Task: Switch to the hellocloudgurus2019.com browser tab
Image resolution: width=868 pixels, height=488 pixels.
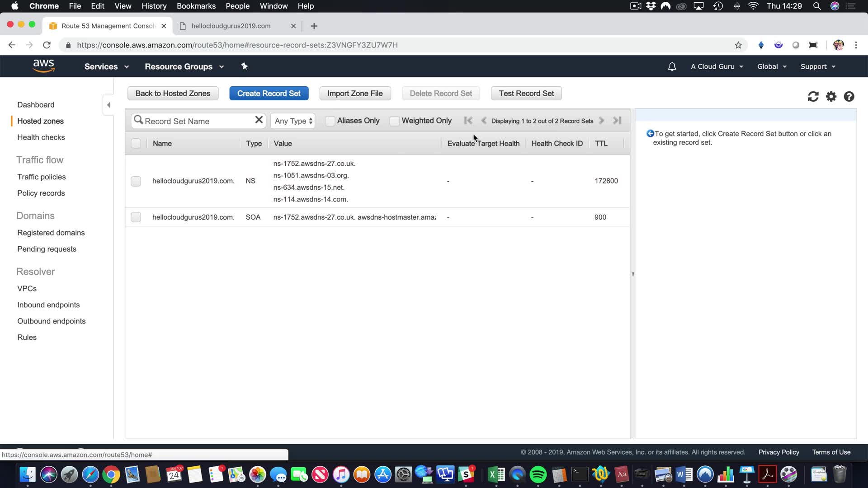Action: coord(231,26)
